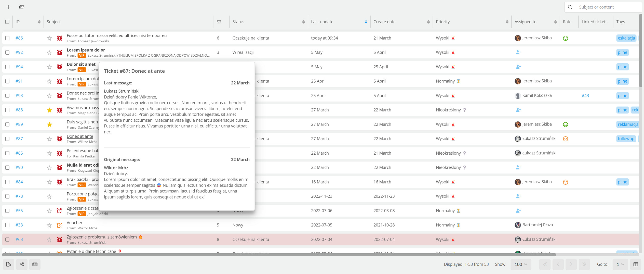Sort by Status column arrows
The image size is (644, 274).
pyautogui.click(x=303, y=22)
